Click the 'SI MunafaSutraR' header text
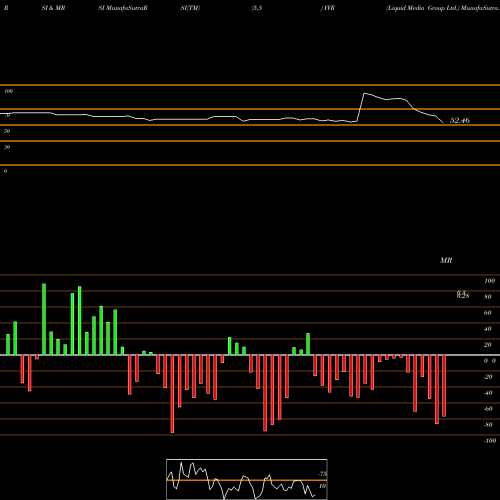 [x=123, y=8]
